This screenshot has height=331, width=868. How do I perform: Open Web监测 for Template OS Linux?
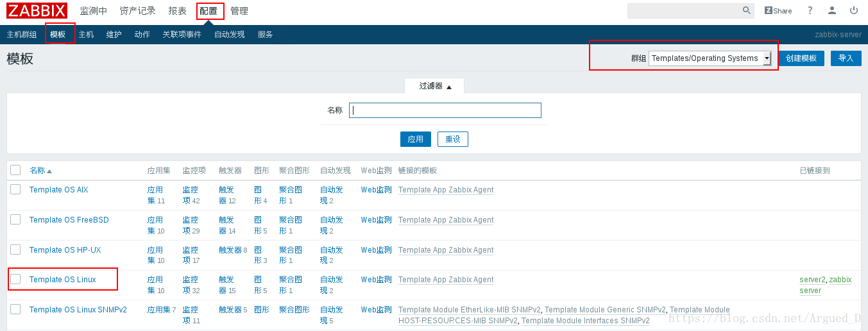(377, 280)
